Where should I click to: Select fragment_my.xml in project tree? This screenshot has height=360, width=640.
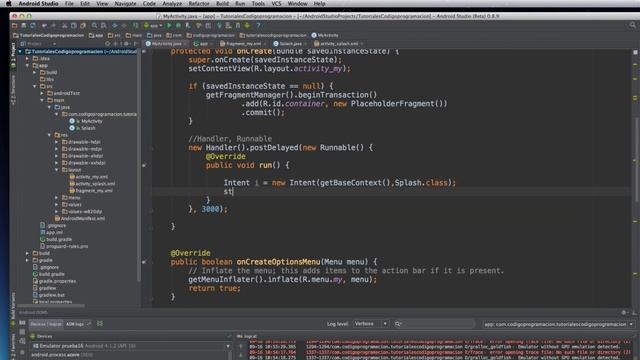[91, 191]
